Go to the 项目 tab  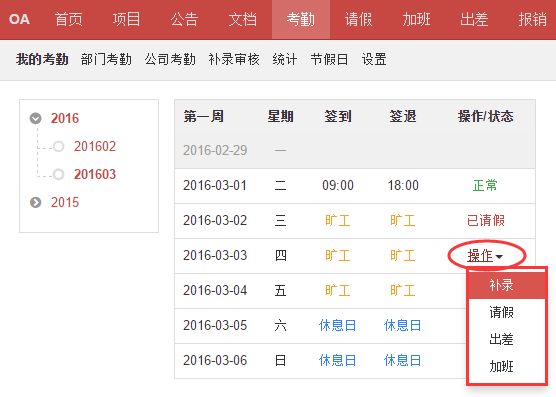(127, 19)
